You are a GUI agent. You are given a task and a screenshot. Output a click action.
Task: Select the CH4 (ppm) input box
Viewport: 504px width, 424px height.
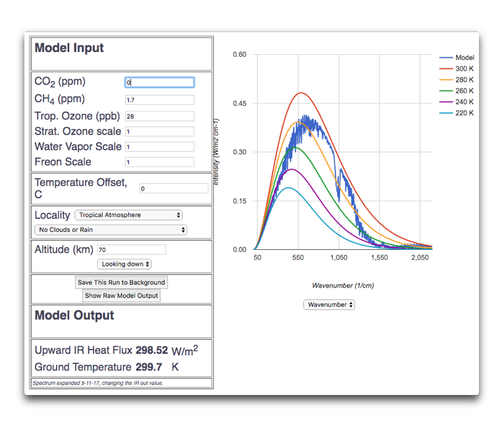click(x=159, y=100)
